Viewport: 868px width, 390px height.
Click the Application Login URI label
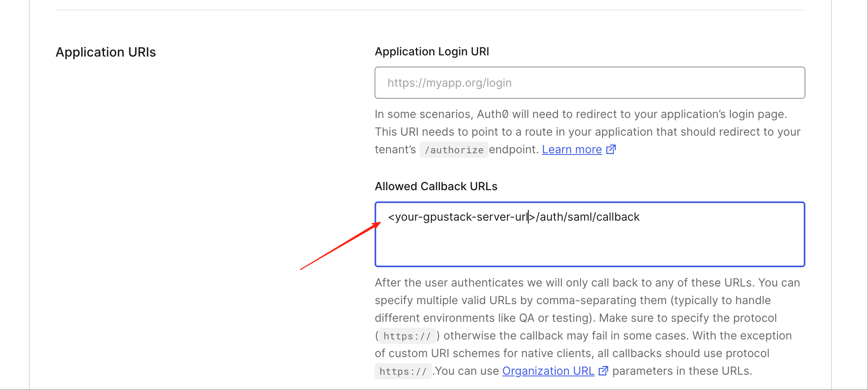[x=432, y=52]
